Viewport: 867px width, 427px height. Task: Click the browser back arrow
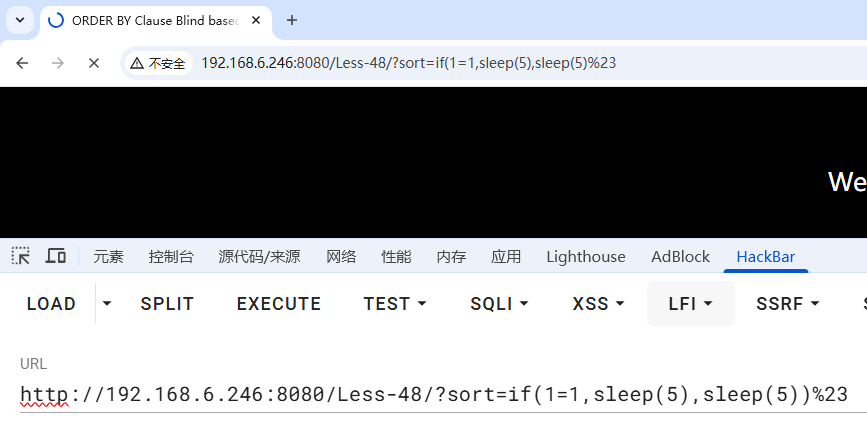pyautogui.click(x=22, y=63)
